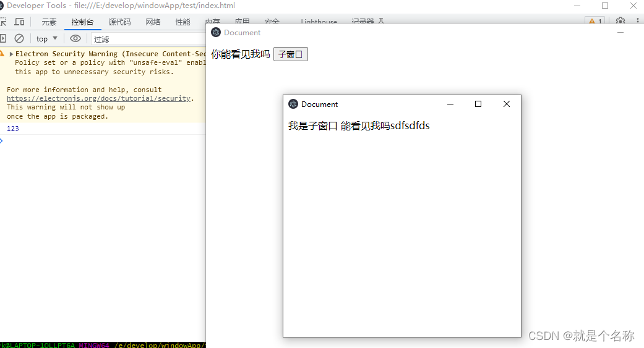
Task: Click the child window Document title text
Action: (x=319, y=104)
